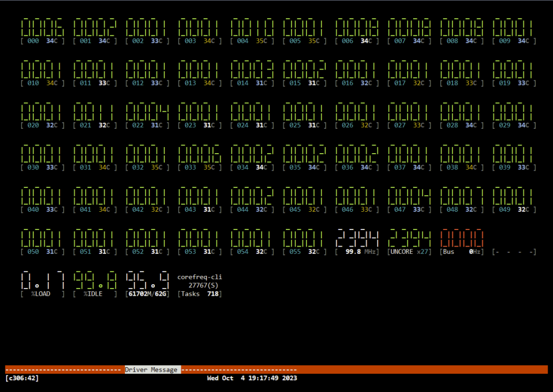
Task: Click the core 019 33C label
Action: [x=514, y=83]
